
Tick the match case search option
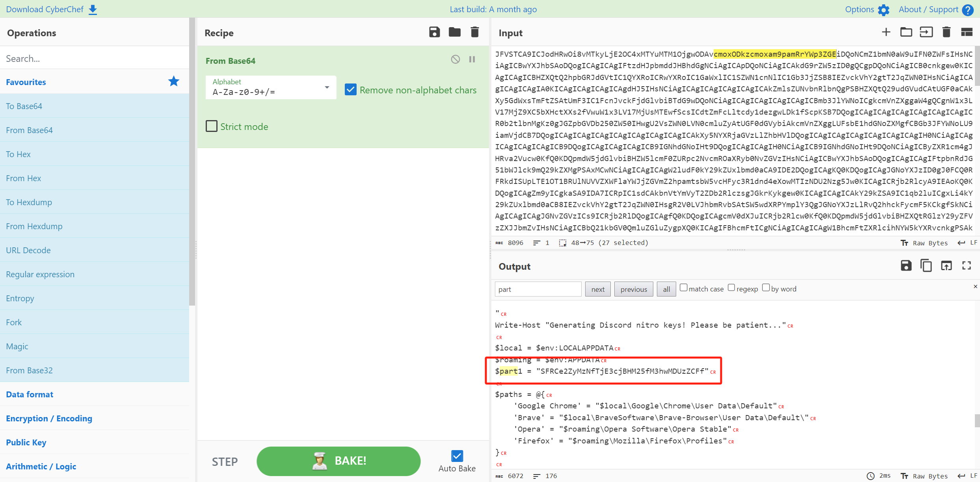pos(684,288)
